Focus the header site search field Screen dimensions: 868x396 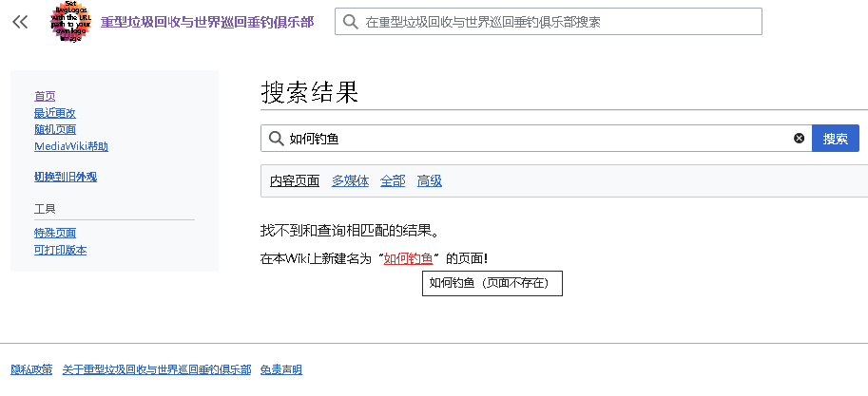[x=548, y=22]
